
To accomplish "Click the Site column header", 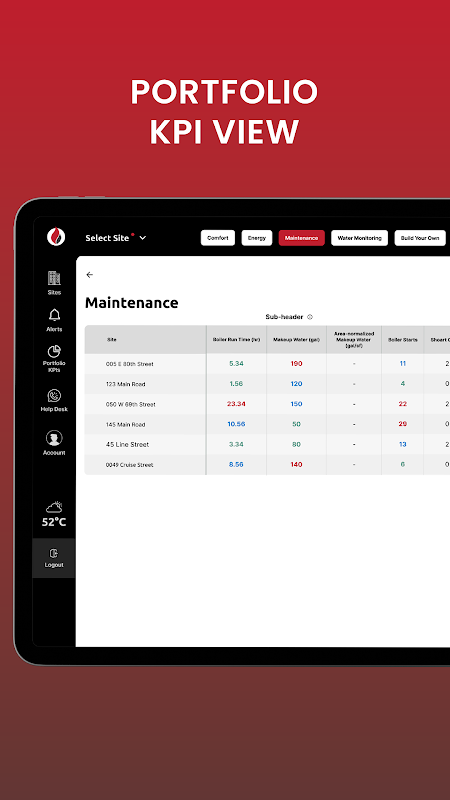I will coord(112,340).
